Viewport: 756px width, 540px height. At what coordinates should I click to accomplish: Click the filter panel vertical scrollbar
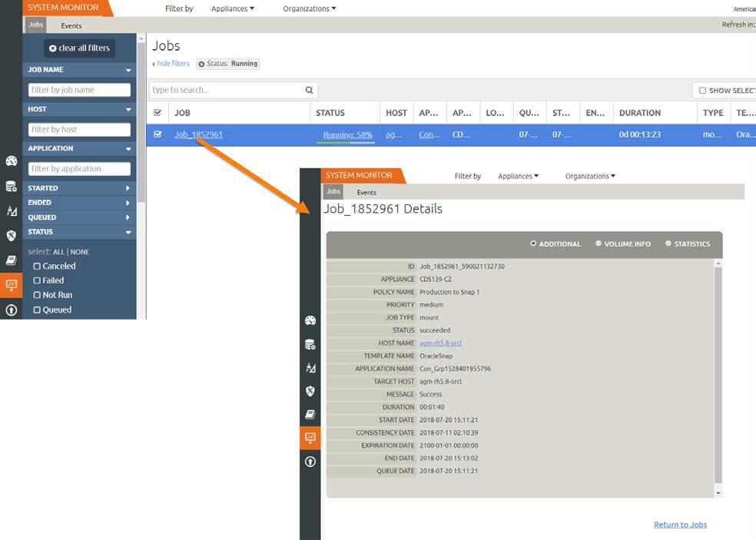coord(141,123)
